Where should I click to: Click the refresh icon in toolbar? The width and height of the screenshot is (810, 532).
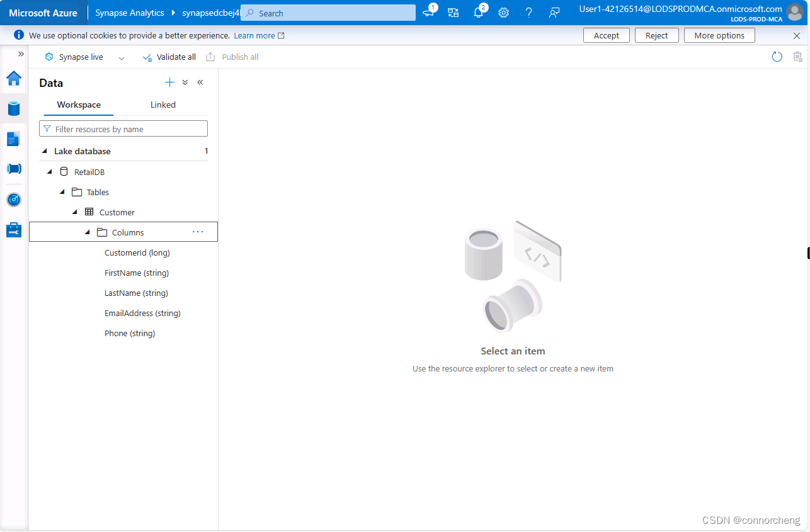tap(777, 57)
